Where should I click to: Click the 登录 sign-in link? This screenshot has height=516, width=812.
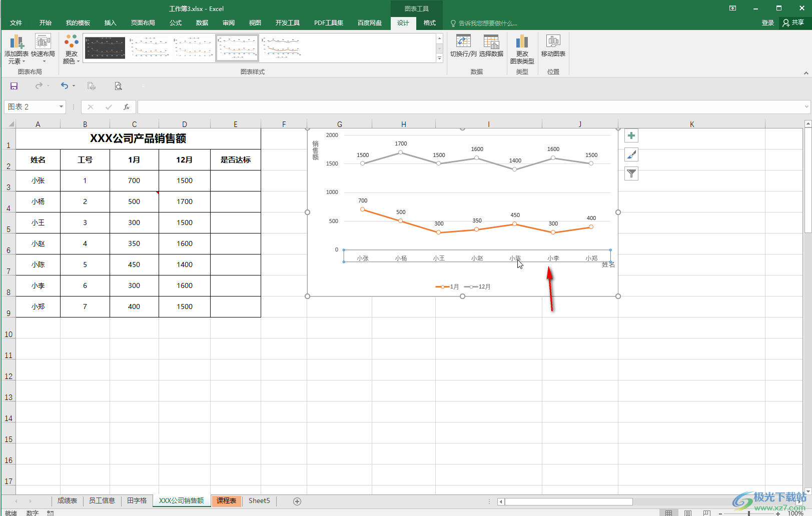(x=767, y=23)
